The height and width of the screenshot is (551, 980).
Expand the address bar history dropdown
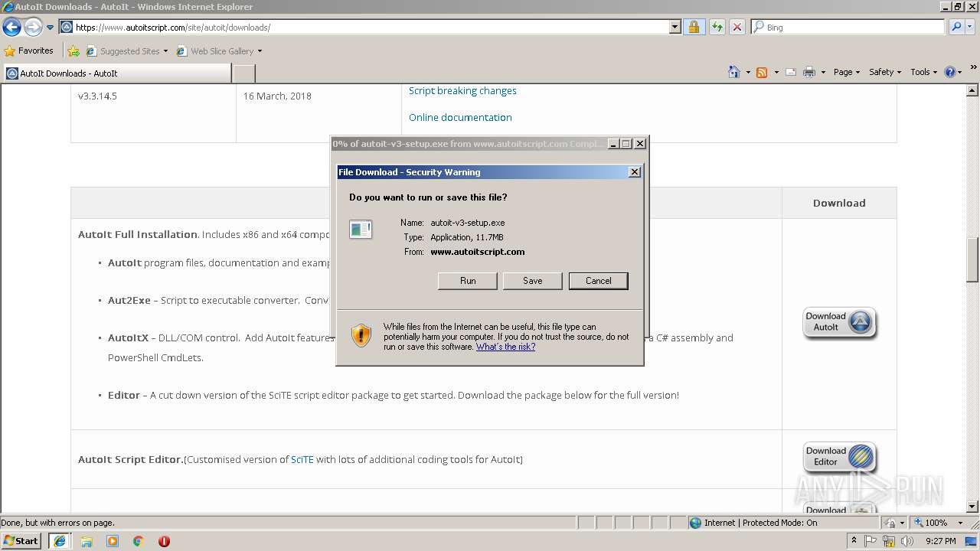click(x=675, y=28)
